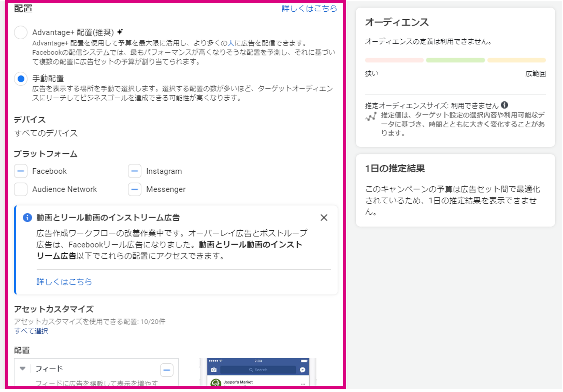Enable the Audience Network checkbox
The width and height of the screenshot is (563, 392).
tap(21, 189)
